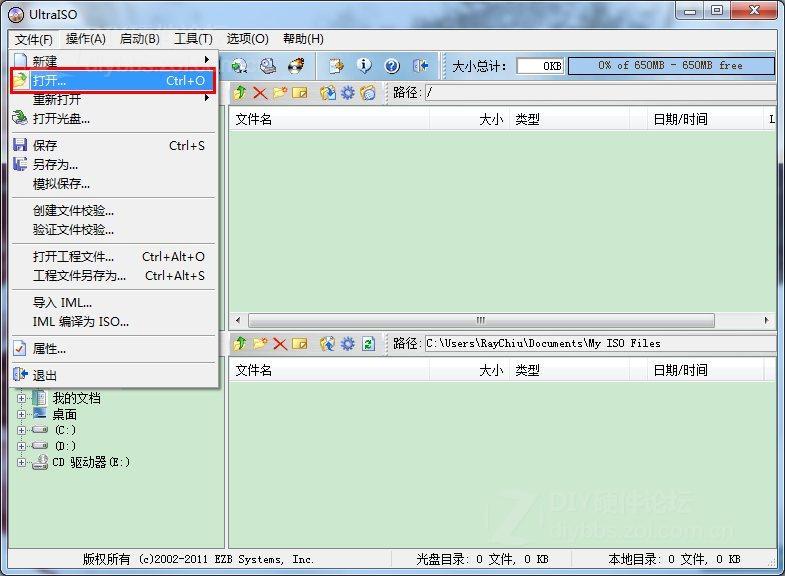Go up a folder in the local pane

(x=240, y=344)
